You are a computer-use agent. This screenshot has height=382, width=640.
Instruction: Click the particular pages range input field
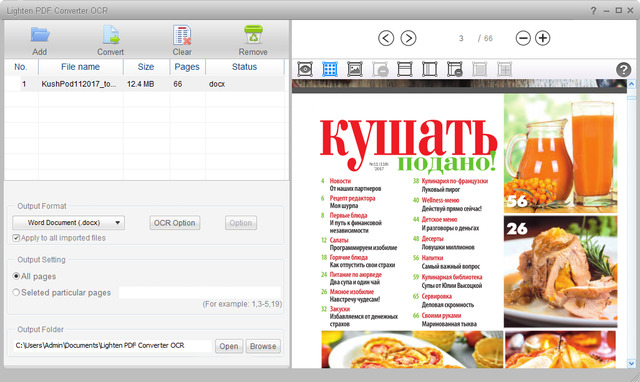200,293
